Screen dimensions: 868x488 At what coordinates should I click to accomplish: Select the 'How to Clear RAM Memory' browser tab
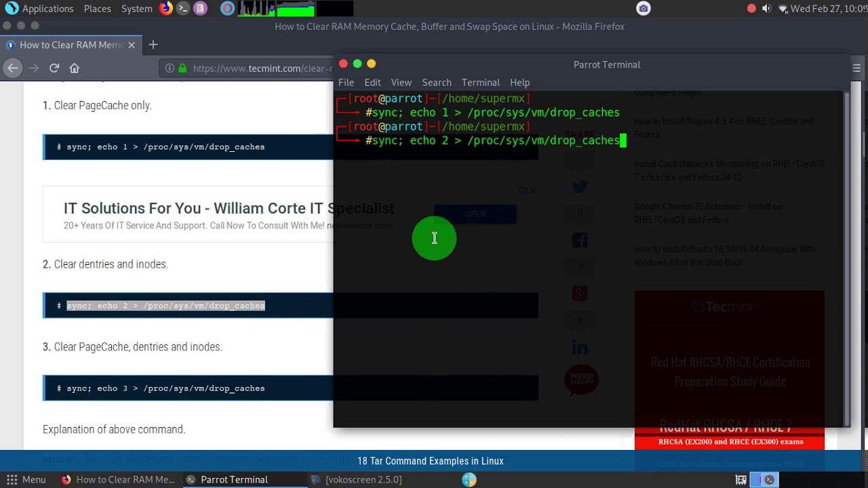71,45
